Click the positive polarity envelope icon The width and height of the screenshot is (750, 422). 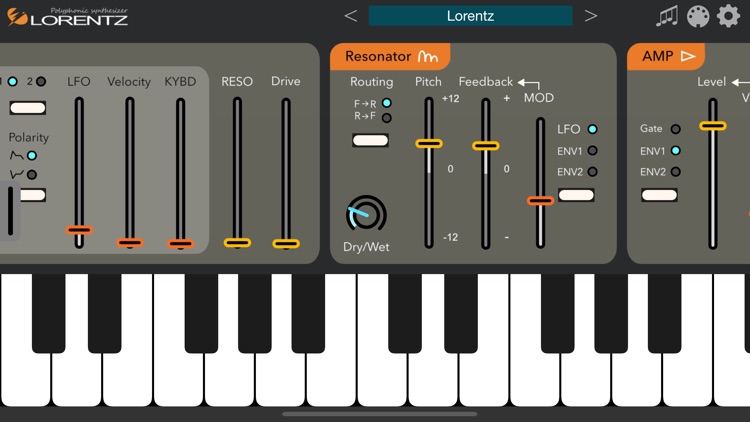(x=16, y=155)
